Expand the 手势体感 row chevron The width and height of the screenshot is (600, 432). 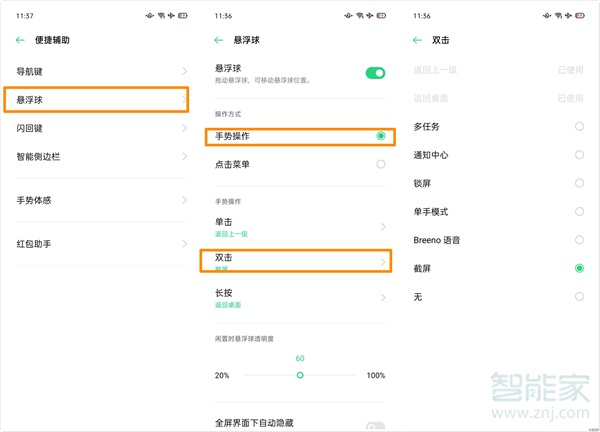coord(184,201)
